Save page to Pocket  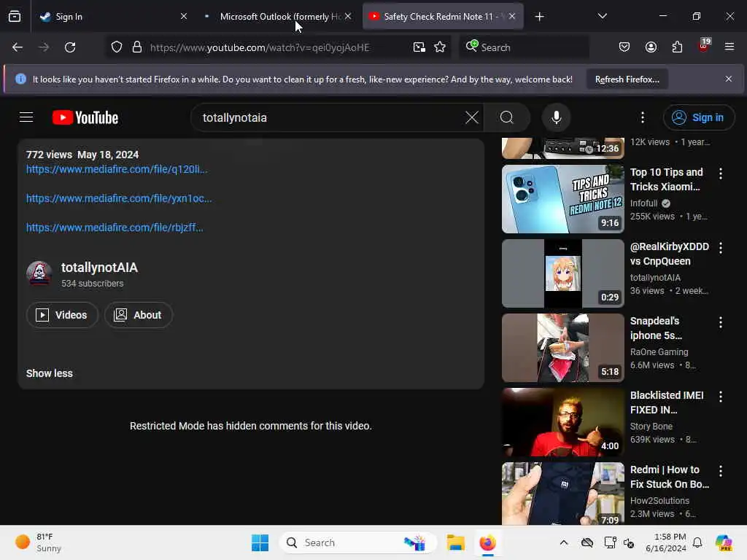point(624,47)
